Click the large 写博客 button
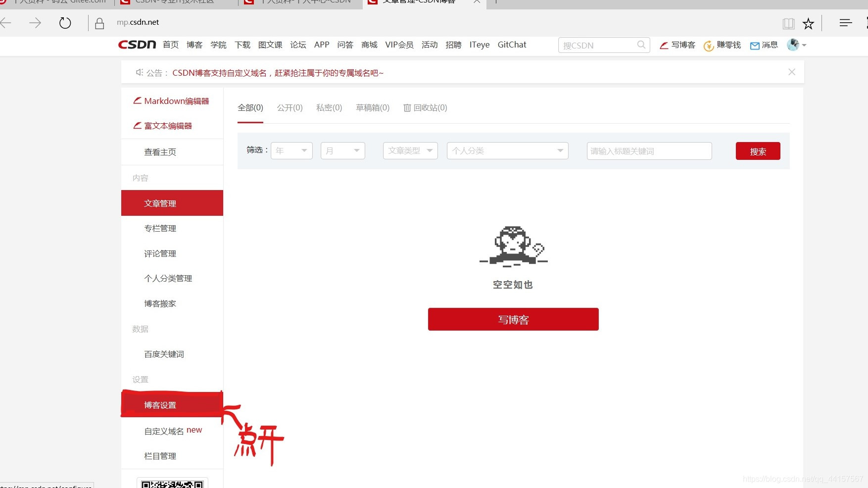Viewport: 868px width, 488px height. pos(513,319)
